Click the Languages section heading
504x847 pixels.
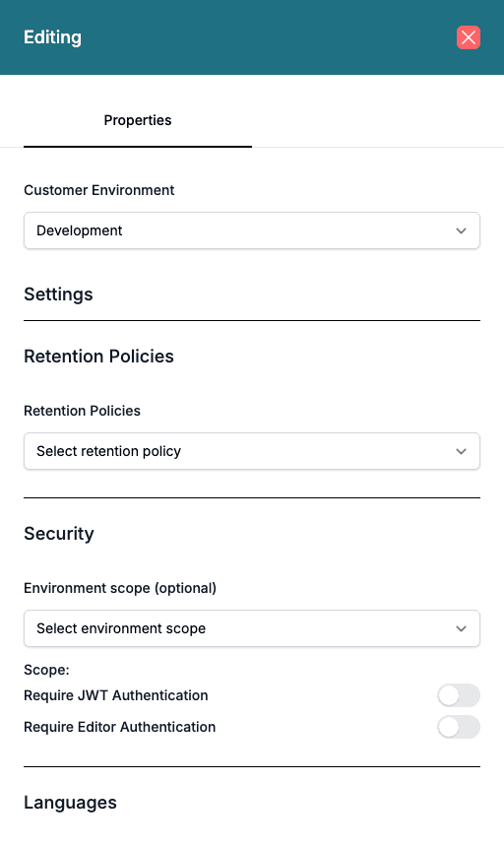tap(70, 803)
